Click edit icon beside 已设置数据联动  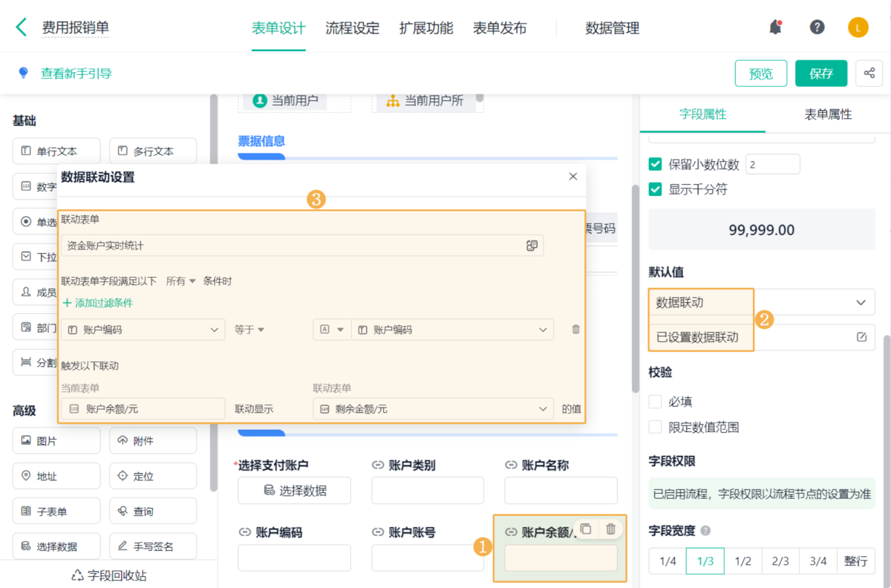pos(861,337)
